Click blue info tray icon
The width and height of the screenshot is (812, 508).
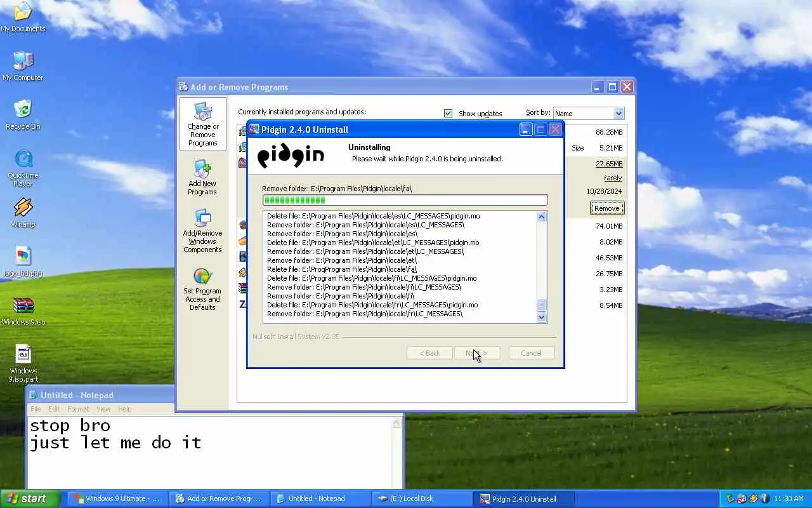coord(765,498)
